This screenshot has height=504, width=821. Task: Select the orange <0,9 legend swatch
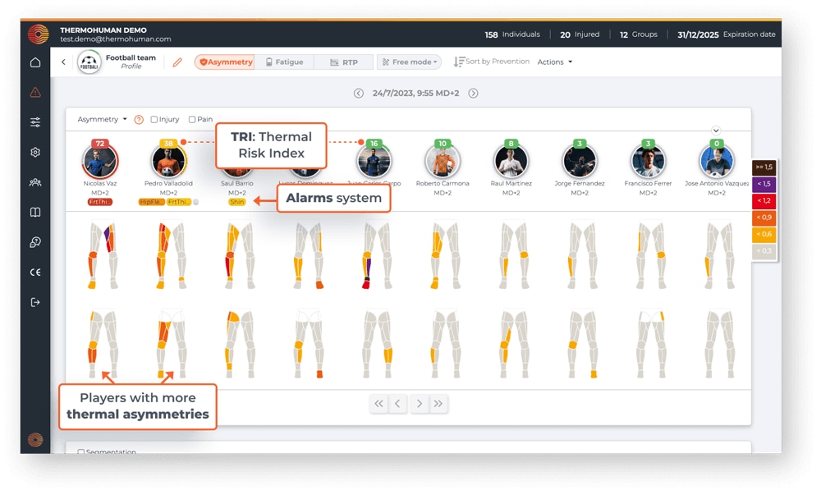pyautogui.click(x=764, y=218)
